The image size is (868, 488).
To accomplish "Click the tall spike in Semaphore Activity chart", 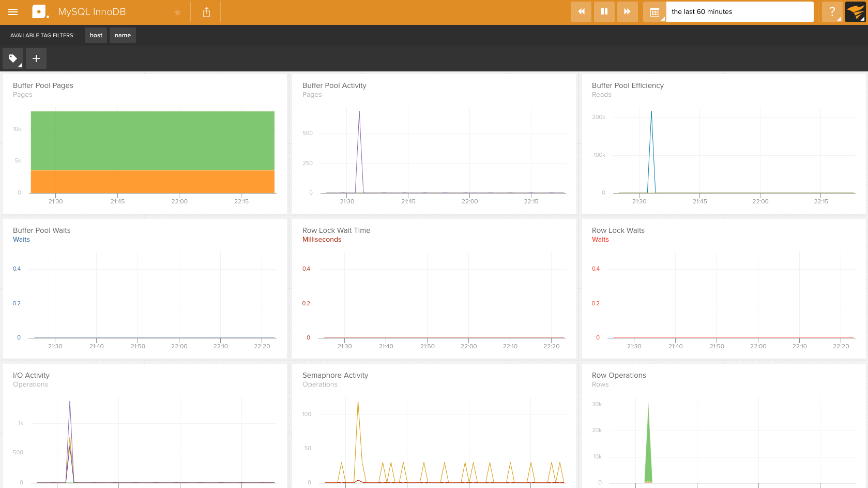I will pos(358,441).
